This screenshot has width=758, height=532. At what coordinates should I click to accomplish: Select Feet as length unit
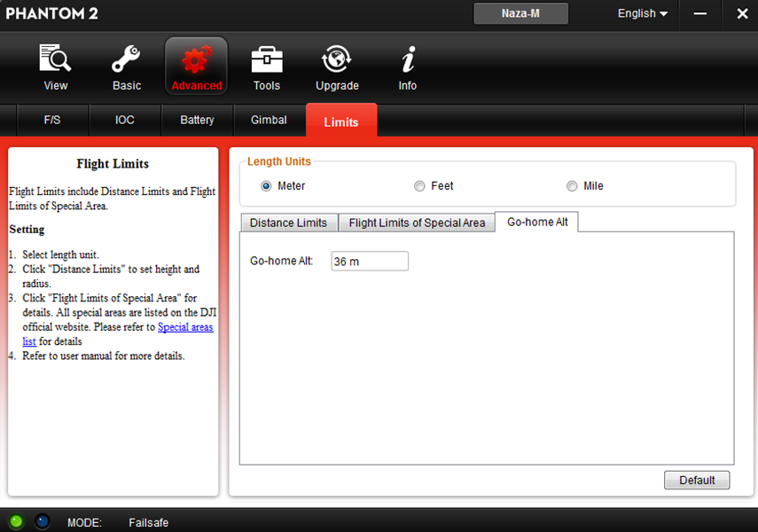click(x=419, y=186)
